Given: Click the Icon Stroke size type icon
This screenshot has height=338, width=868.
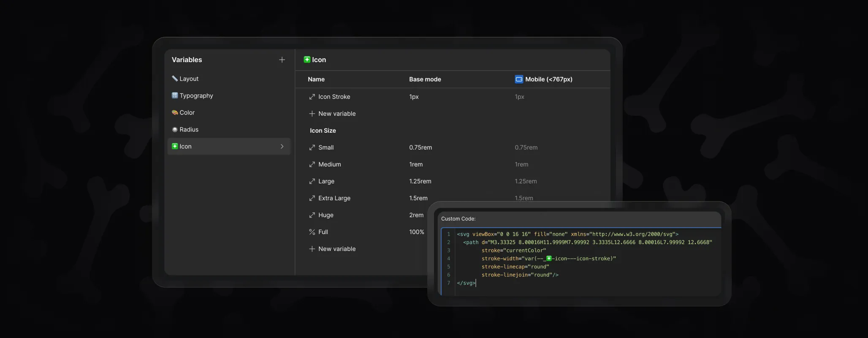Looking at the screenshot, I should 312,97.
